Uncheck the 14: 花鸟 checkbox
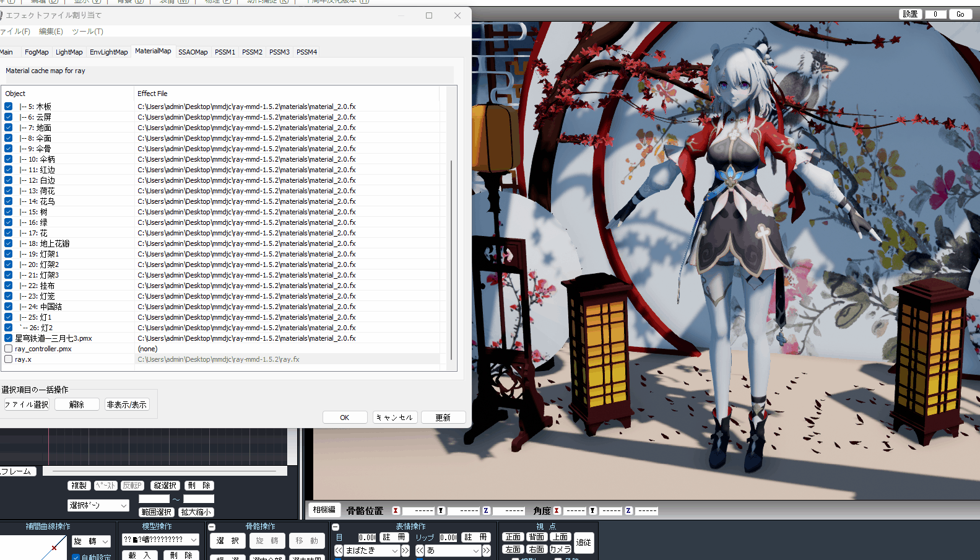This screenshot has width=980, height=560. tap(9, 201)
